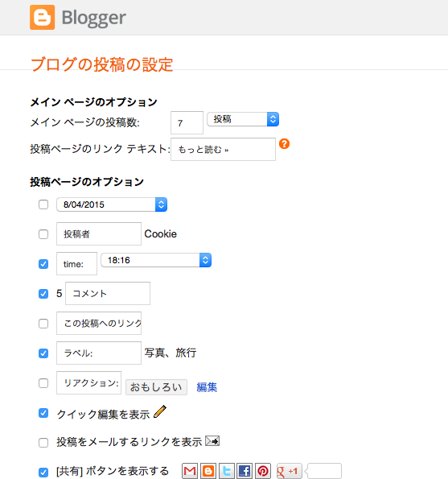Image resolution: width=448 pixels, height=479 pixels.
Task: Open the orange question mark help icon
Action: pos(284,143)
